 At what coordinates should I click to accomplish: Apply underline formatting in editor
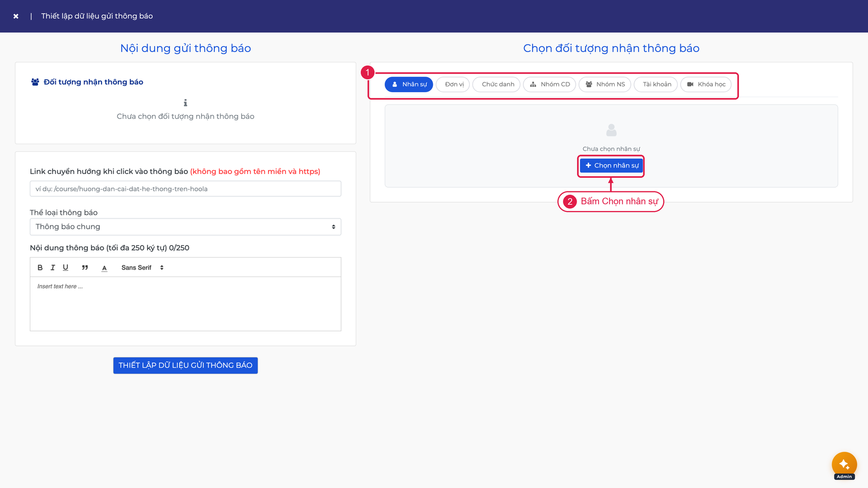pos(66,267)
